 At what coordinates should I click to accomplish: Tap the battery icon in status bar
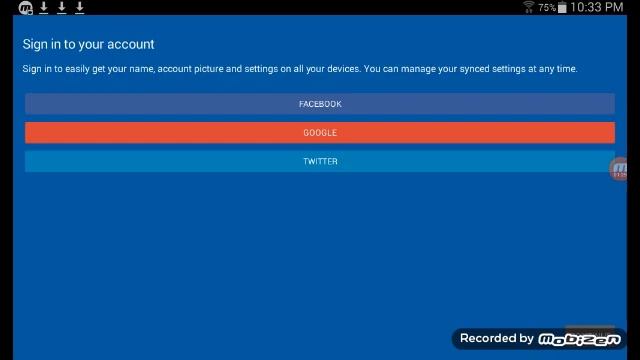pos(562,7)
